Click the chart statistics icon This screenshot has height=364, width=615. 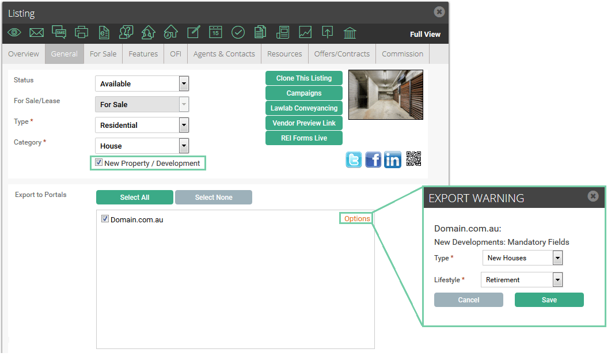(x=305, y=32)
